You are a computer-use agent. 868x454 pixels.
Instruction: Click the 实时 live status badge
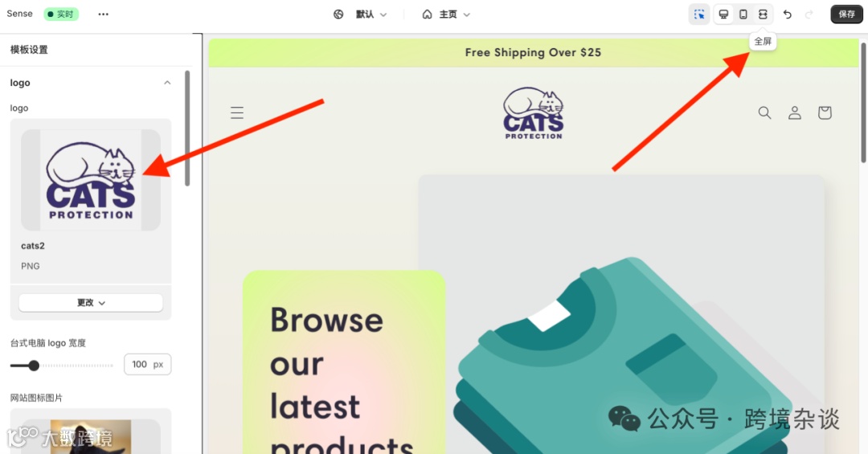click(x=61, y=14)
